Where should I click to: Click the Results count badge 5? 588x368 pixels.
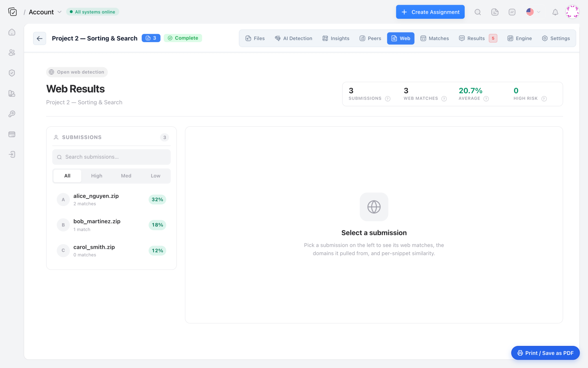pyautogui.click(x=493, y=38)
